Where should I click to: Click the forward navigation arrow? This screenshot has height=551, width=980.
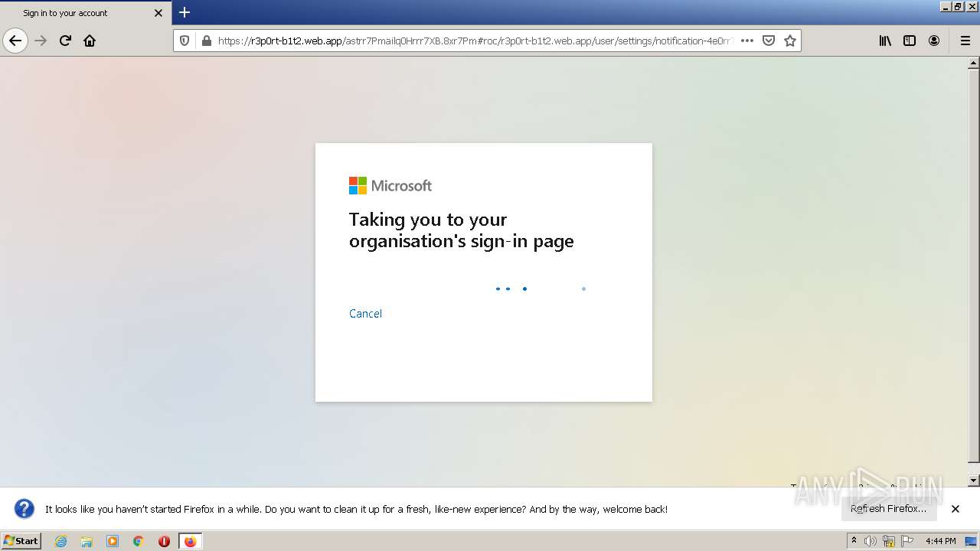[41, 41]
